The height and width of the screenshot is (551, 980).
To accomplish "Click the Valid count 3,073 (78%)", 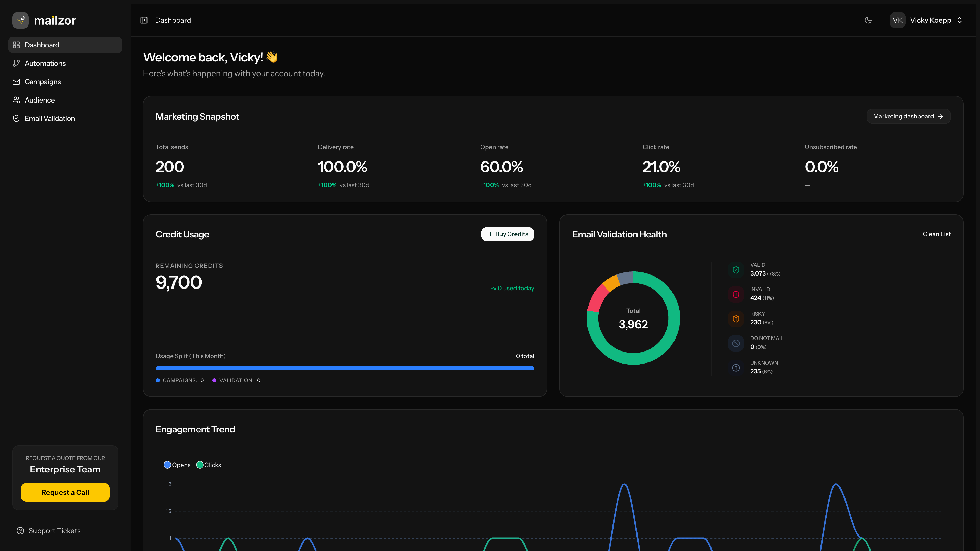I will 765,273.
